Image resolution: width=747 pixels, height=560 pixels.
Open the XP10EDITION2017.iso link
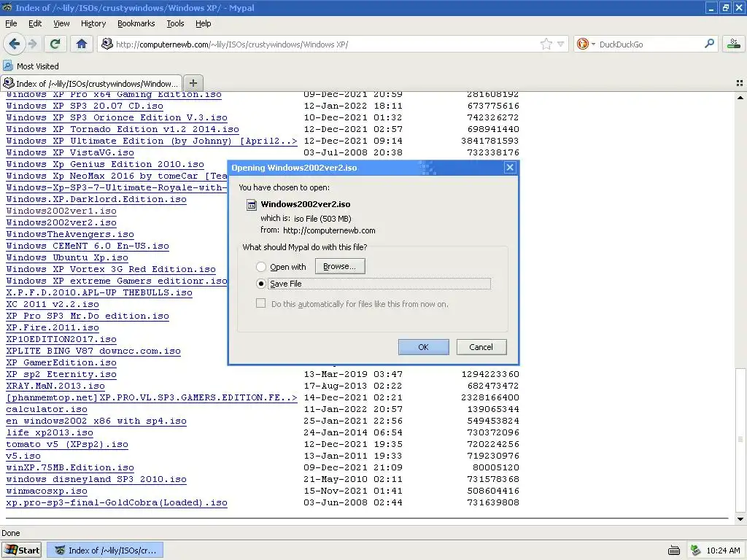click(61, 339)
